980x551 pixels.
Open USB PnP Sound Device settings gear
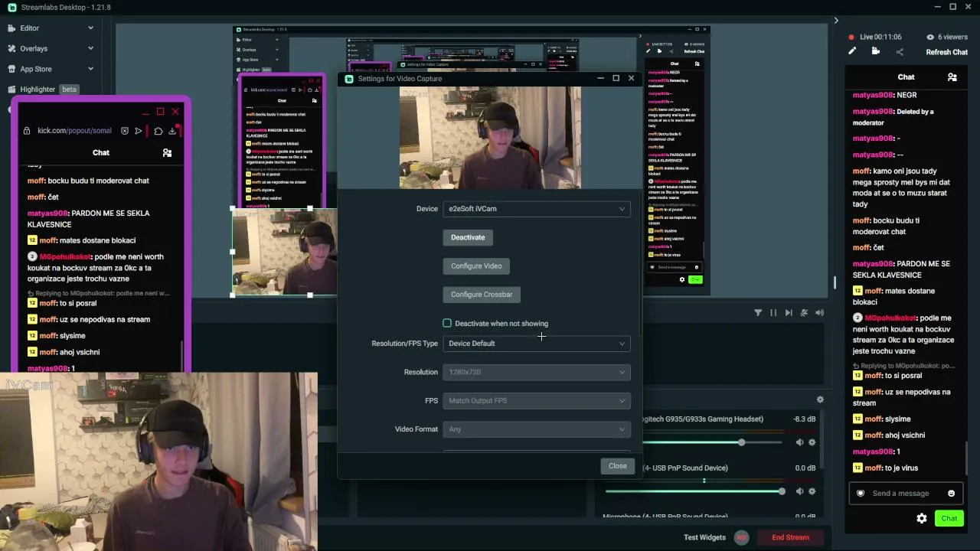[x=812, y=491]
